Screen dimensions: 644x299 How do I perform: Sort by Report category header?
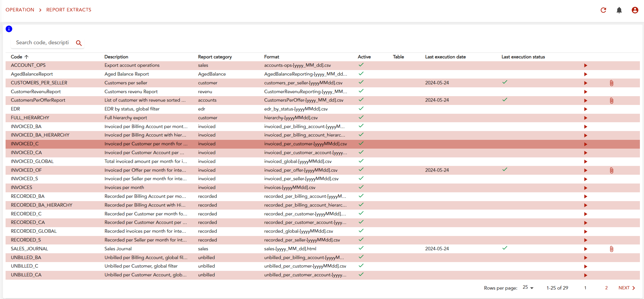tap(215, 57)
